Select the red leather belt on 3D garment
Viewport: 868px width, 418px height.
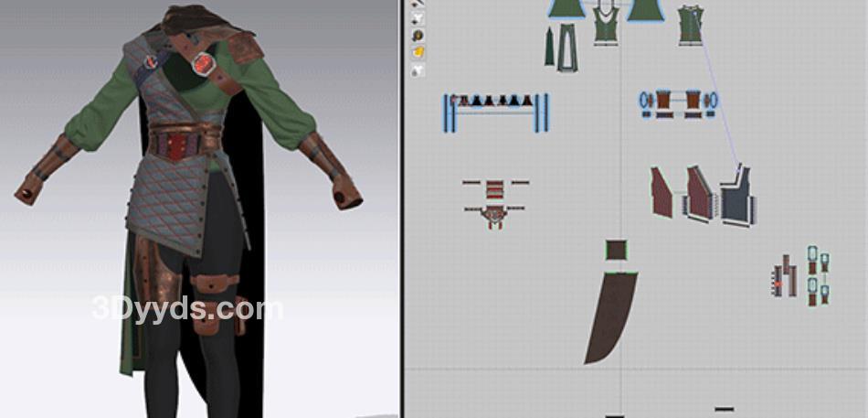[181, 144]
